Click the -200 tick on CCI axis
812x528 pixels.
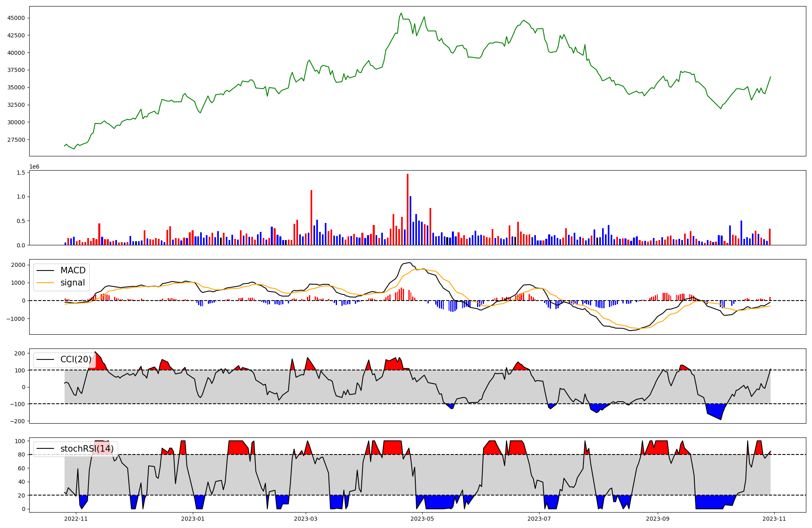(x=17, y=421)
